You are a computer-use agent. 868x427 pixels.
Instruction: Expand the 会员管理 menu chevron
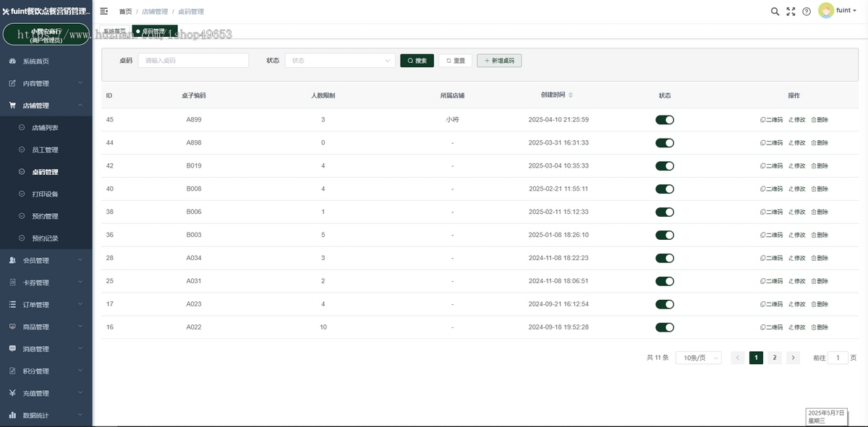(x=80, y=260)
